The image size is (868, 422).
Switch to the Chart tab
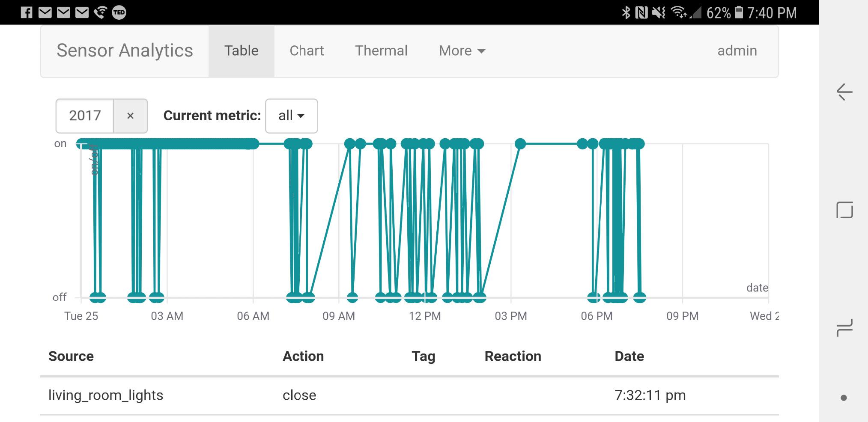[x=307, y=51]
